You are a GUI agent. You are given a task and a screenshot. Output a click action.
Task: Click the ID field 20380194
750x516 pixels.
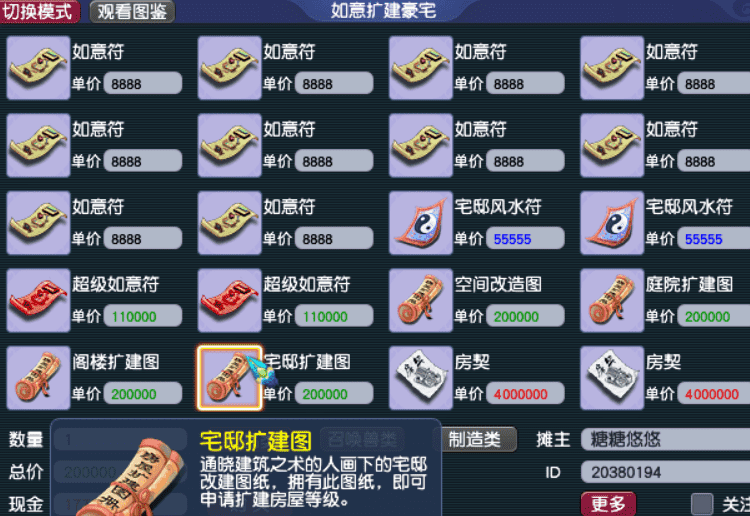665,472
